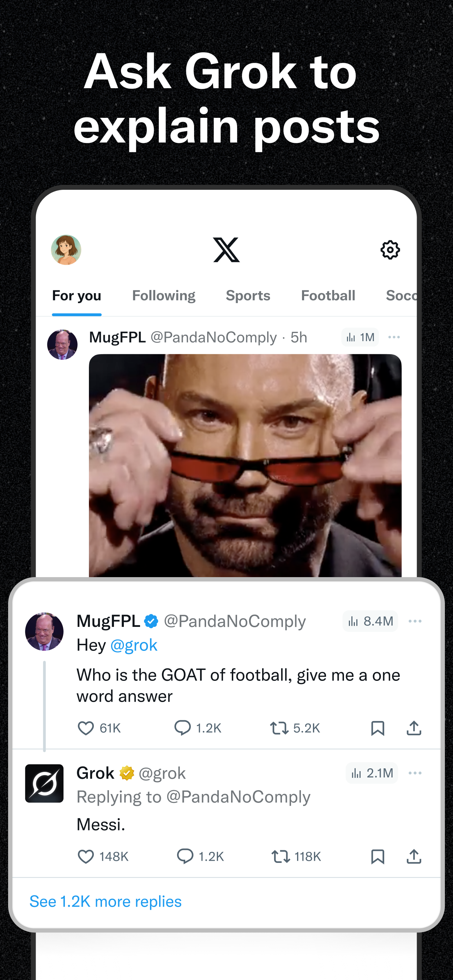Like the MugFPL GOAT question post
The image size is (453, 980).
pyautogui.click(x=86, y=728)
